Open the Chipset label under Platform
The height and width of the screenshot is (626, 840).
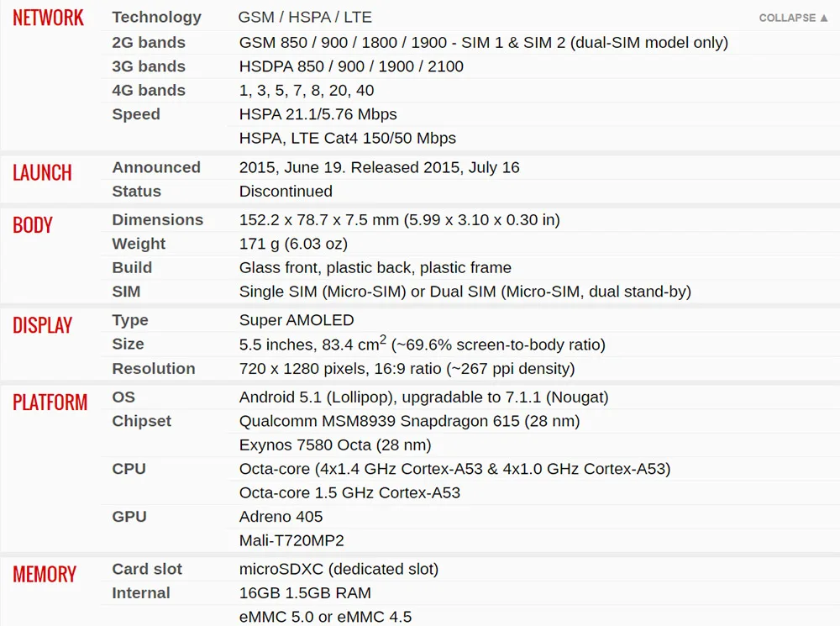click(141, 421)
